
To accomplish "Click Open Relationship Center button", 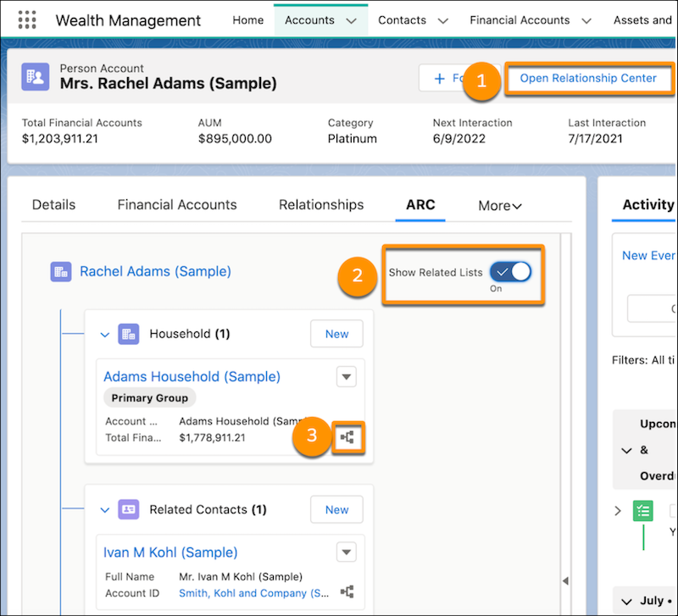I will pos(588,78).
